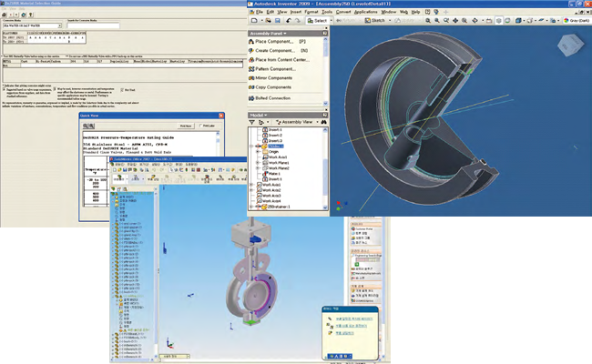
Task: Click the Undo arrow in Inventor toolbar
Action: pyautogui.click(x=289, y=20)
